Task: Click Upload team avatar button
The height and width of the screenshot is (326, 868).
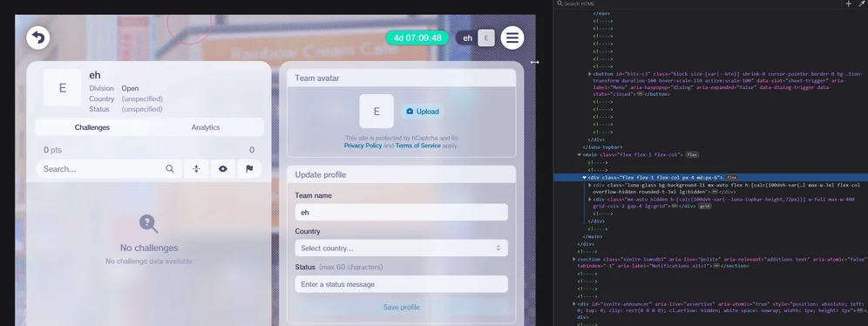Action: [423, 112]
